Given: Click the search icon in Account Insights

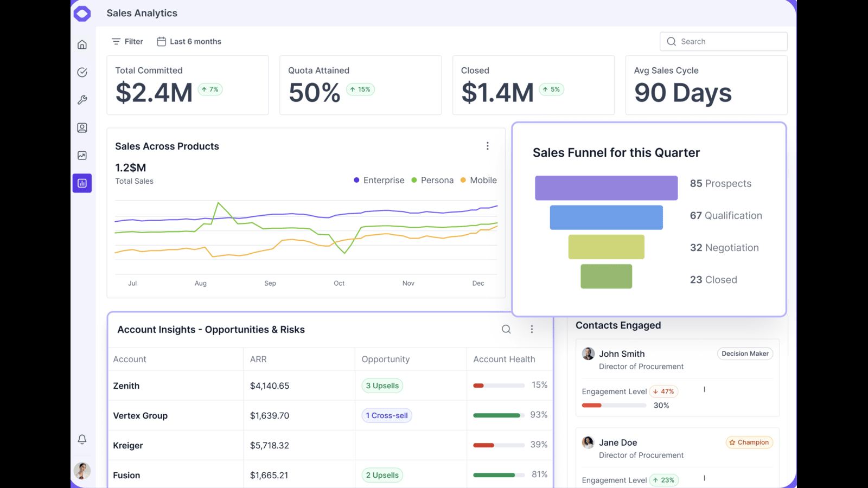Looking at the screenshot, I should pos(506,329).
